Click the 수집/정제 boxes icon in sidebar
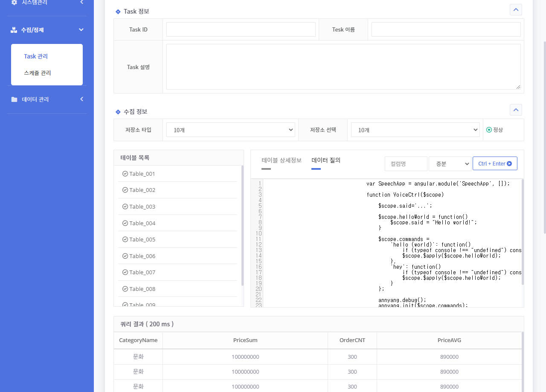Viewport: 546px width, 392px height. 14,30
